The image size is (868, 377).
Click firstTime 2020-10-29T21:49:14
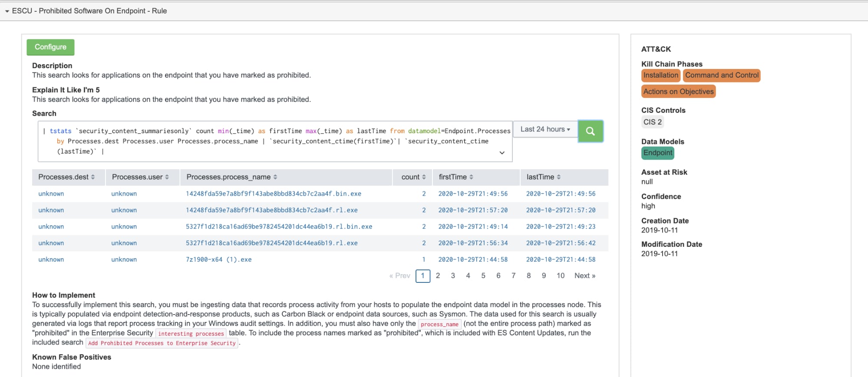[x=473, y=227]
